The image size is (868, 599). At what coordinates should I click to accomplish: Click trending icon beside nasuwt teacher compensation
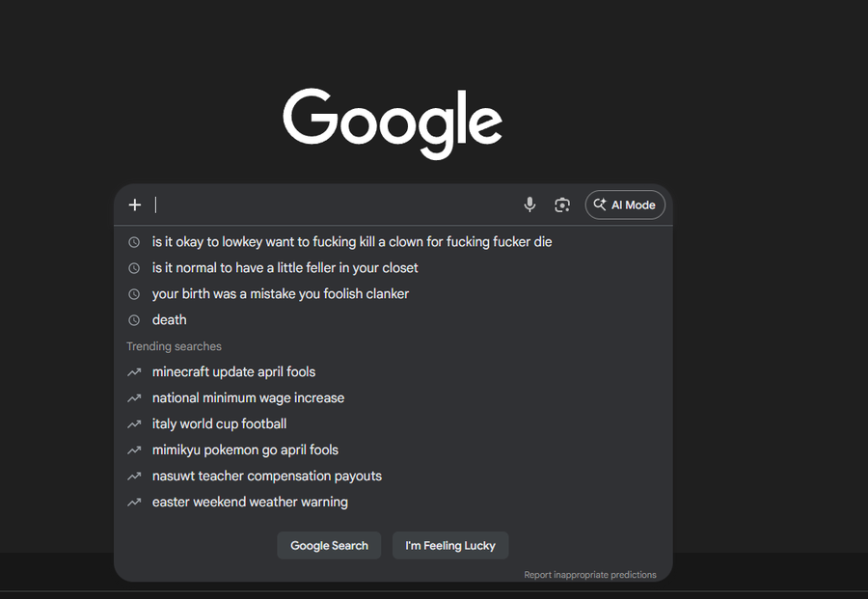coord(134,476)
